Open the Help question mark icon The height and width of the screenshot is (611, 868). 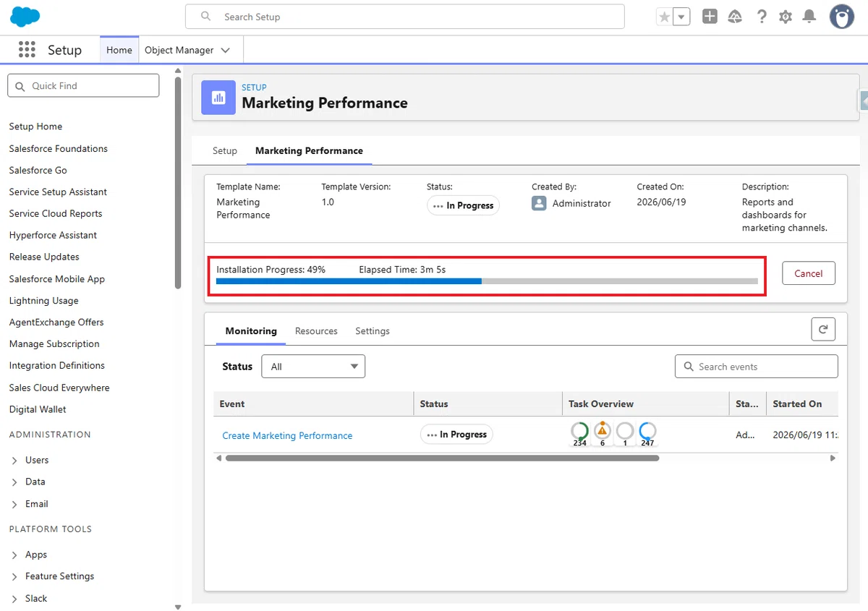click(761, 17)
